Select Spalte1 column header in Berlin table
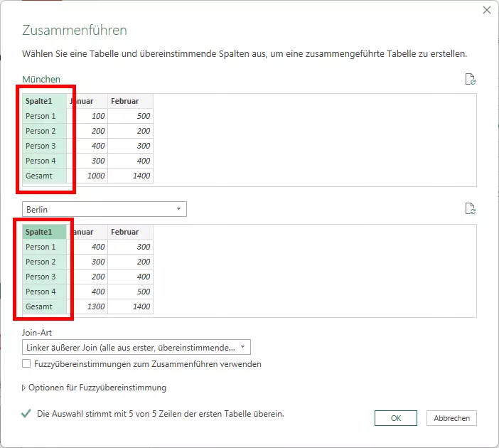Image resolution: width=499 pixels, height=448 pixels. click(x=44, y=232)
